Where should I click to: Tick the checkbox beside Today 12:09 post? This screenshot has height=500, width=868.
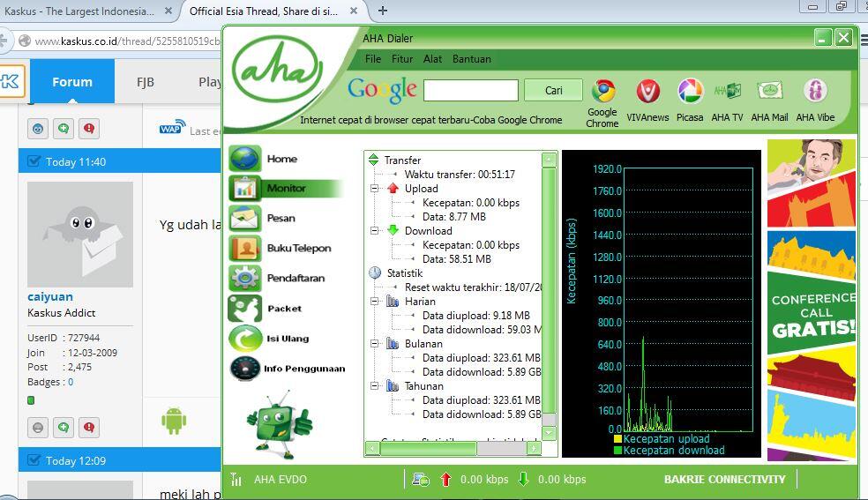(x=34, y=460)
